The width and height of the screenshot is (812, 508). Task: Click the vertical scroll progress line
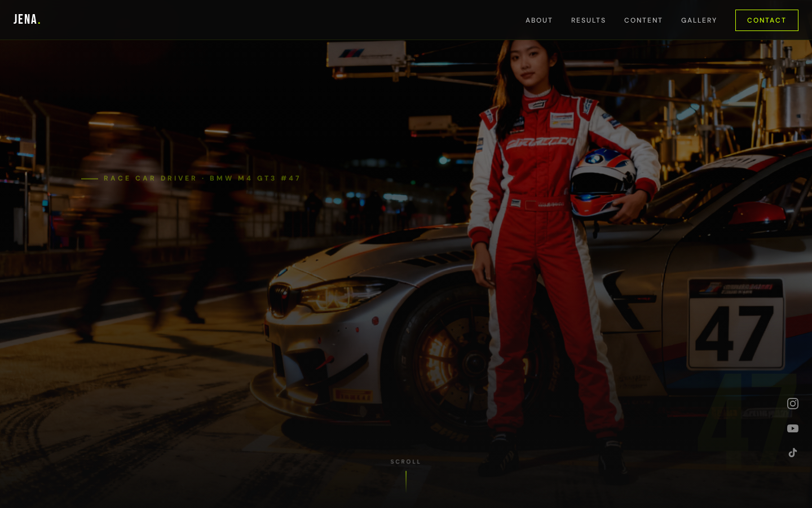(x=406, y=481)
